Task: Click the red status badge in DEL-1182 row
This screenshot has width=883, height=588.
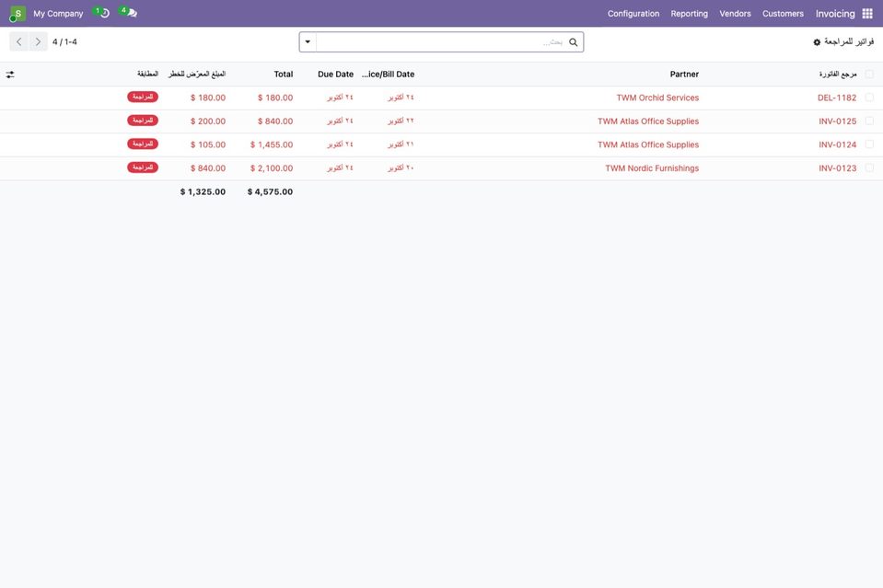Action: (x=143, y=97)
